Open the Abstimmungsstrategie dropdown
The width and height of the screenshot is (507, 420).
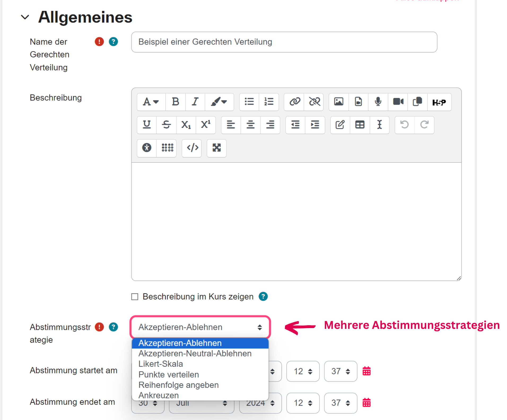(x=200, y=327)
